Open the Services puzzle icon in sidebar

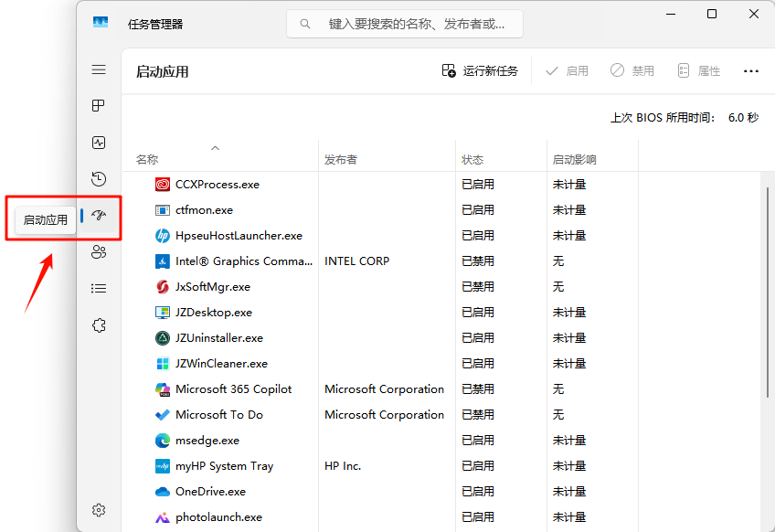click(99, 325)
